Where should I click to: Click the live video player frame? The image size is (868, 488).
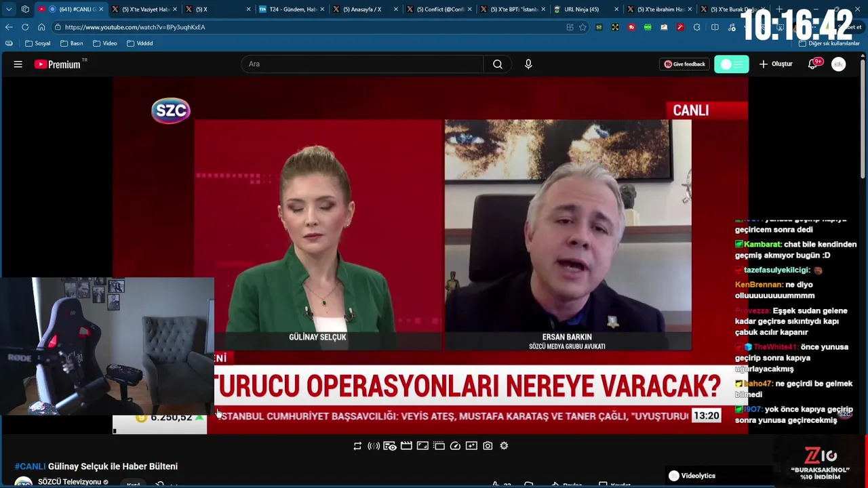430,254
